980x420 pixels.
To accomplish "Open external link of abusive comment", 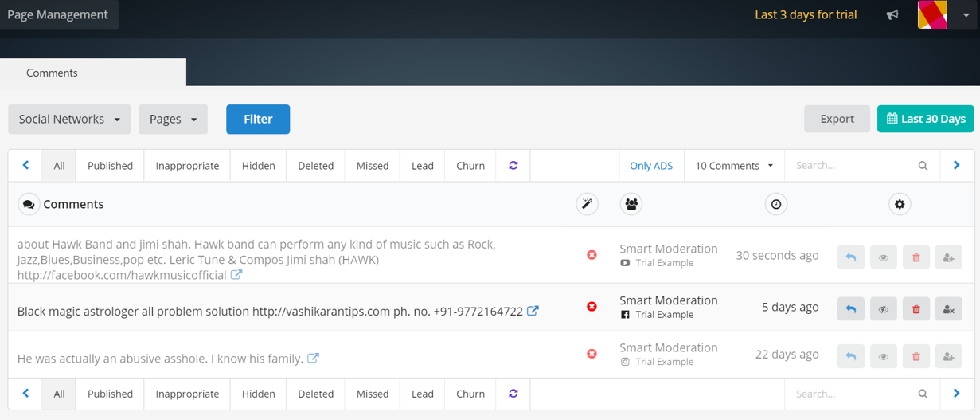I will coord(314,359).
